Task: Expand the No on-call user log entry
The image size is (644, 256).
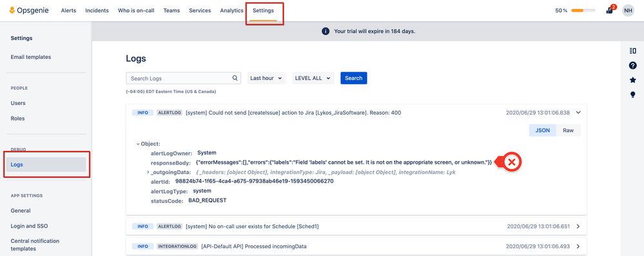Action: tap(578, 226)
